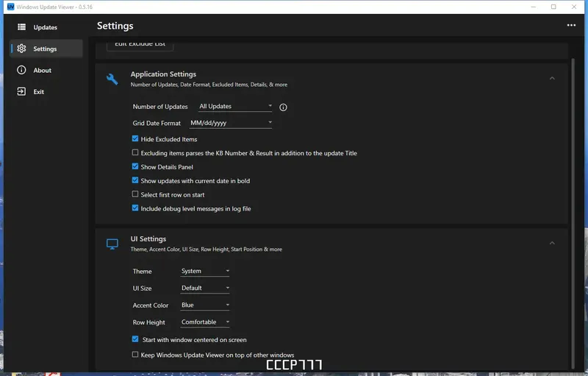Open the three-dots more options menu
Viewport: 588px width, 376px height.
(571, 25)
